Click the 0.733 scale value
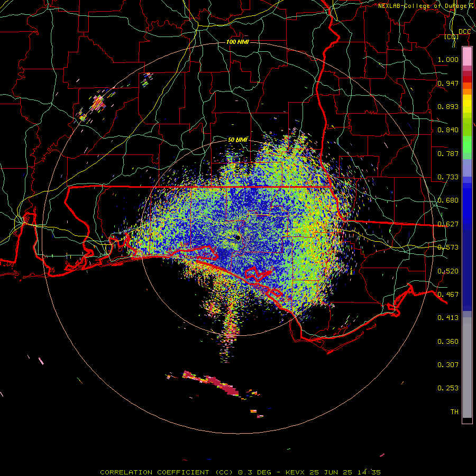476x476 pixels. pos(448,177)
